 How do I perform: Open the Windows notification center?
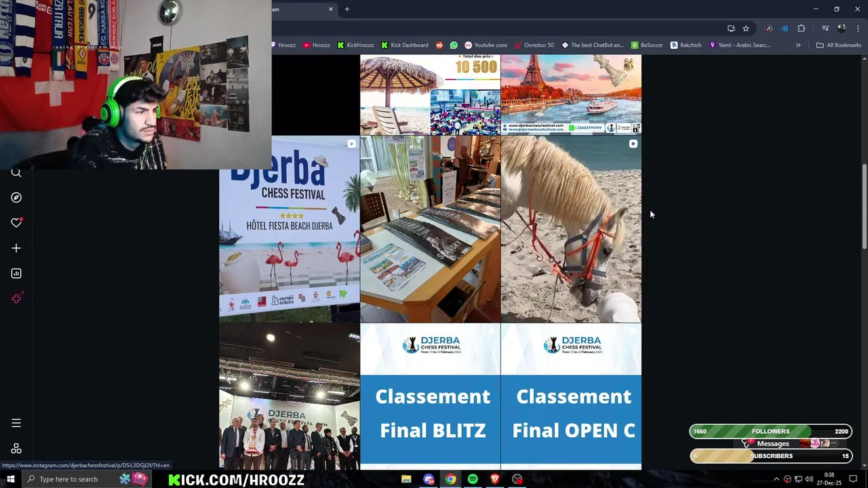[853, 479]
